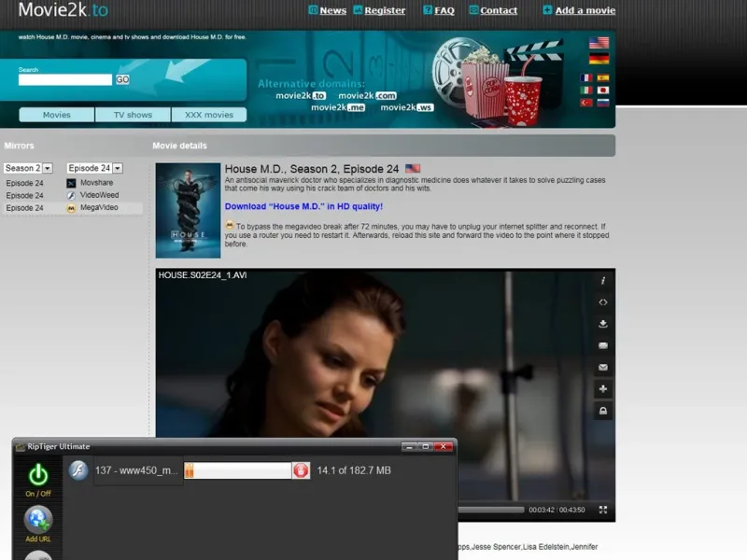Click the US flag beside the episode title
The image size is (747, 560).
413,168
